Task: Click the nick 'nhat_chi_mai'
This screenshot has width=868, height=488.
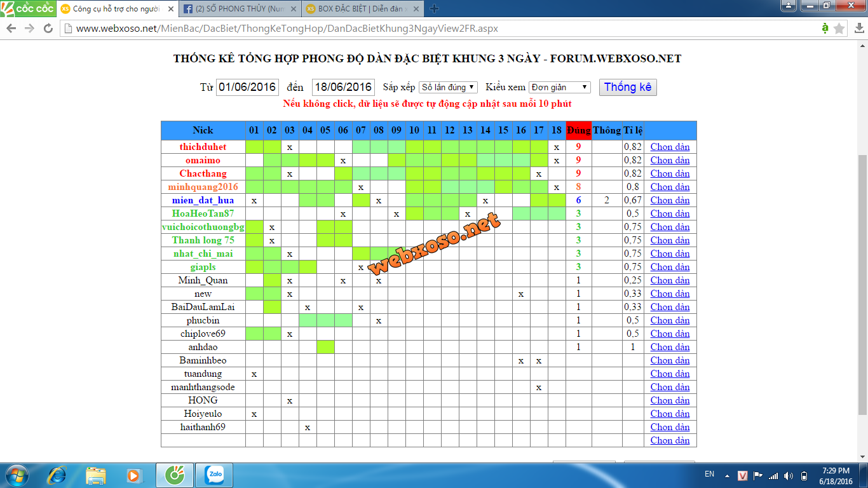Action: [203, 254]
